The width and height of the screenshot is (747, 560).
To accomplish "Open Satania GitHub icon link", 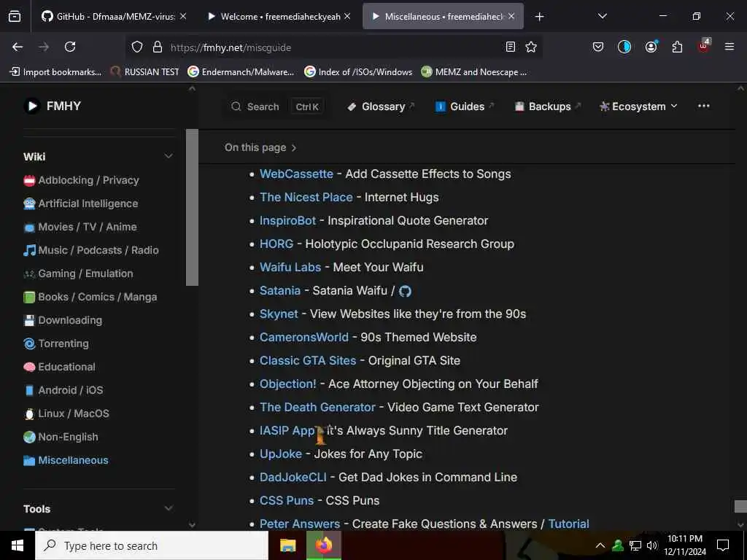I will coord(405,291).
